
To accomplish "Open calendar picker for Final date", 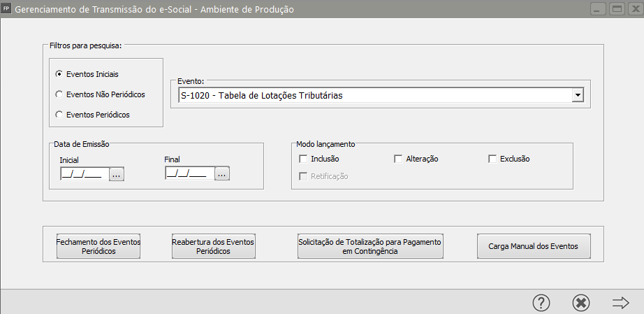I will 221,174.
